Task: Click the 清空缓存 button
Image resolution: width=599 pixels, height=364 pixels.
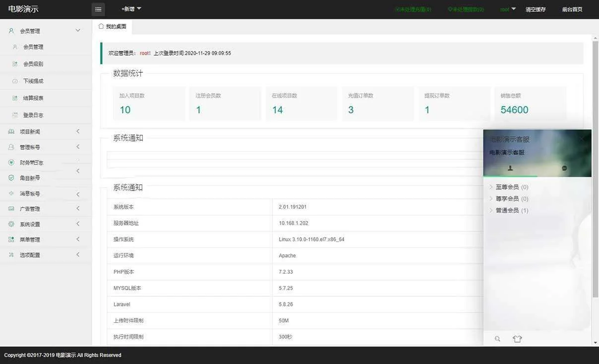Action: [x=536, y=9]
